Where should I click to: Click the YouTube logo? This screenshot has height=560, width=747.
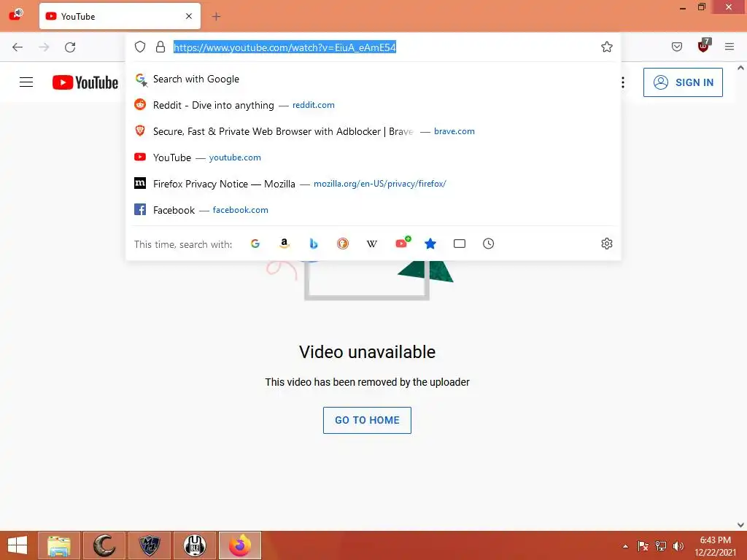[85, 82]
